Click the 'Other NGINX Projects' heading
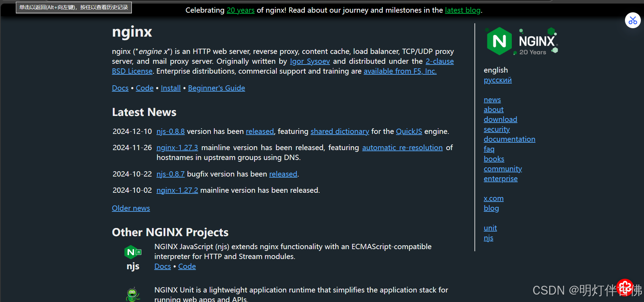The width and height of the screenshot is (644, 302). [x=170, y=232]
